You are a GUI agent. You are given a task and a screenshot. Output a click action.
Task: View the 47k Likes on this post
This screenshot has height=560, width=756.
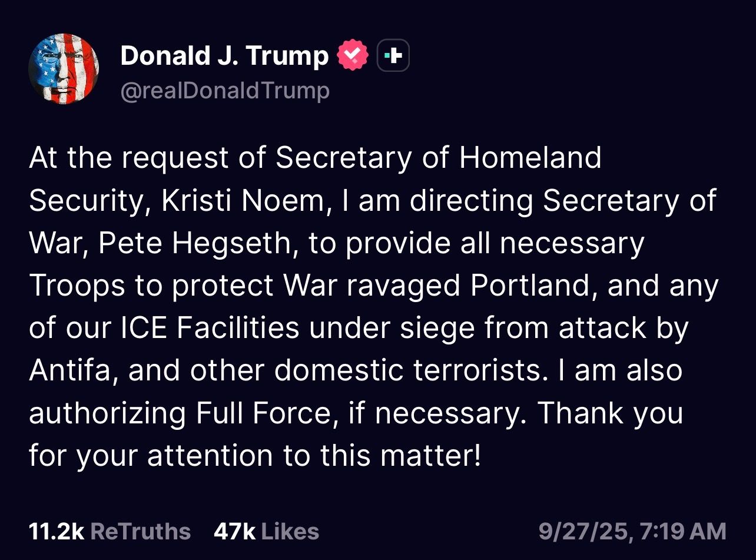(x=268, y=531)
